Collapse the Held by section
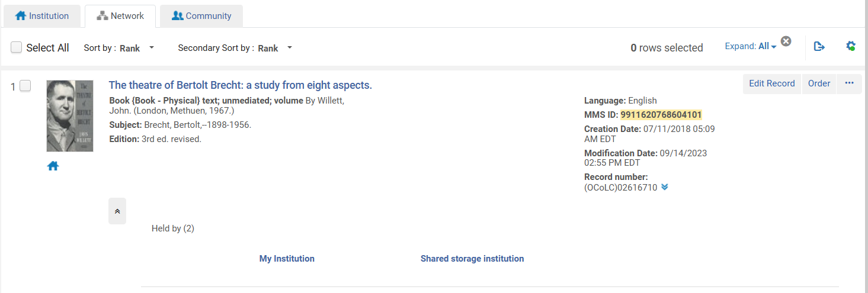The height and width of the screenshot is (293, 868). pyautogui.click(x=117, y=211)
